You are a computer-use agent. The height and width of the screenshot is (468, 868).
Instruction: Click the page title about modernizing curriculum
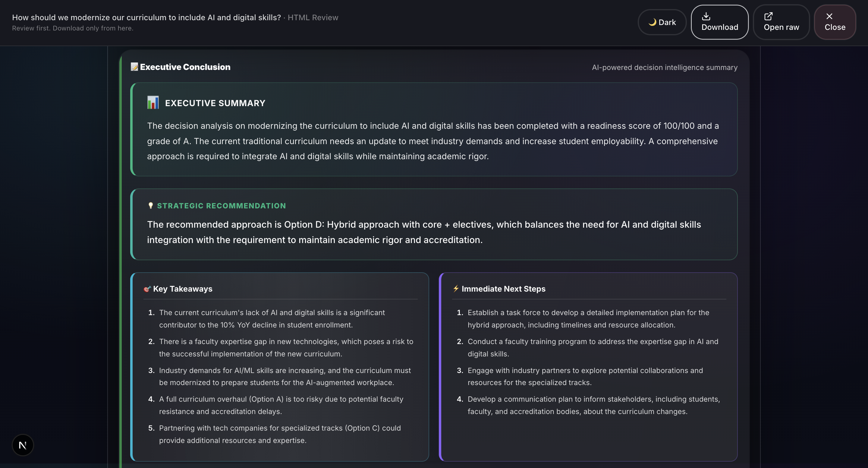click(x=146, y=17)
